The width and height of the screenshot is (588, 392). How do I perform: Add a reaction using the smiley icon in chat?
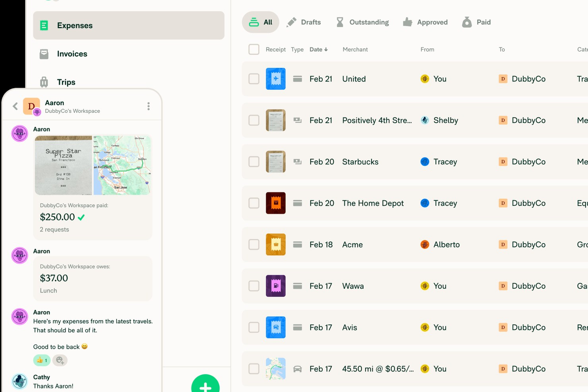[60, 360]
